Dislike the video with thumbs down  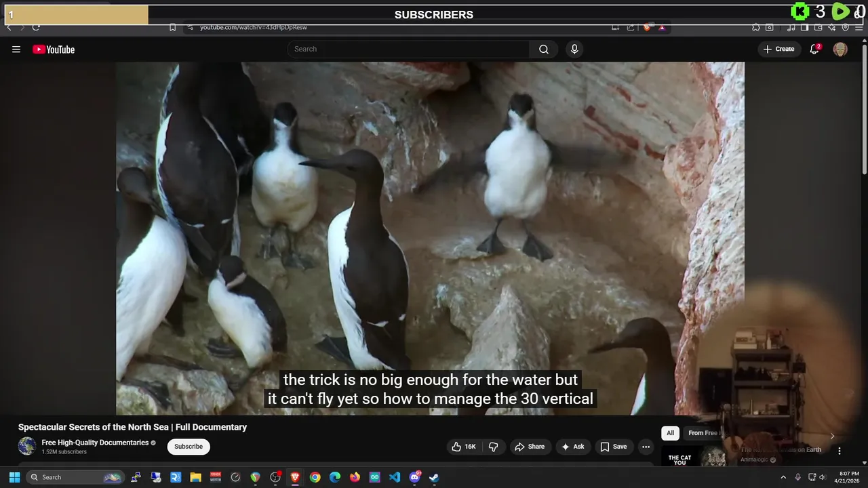(494, 447)
